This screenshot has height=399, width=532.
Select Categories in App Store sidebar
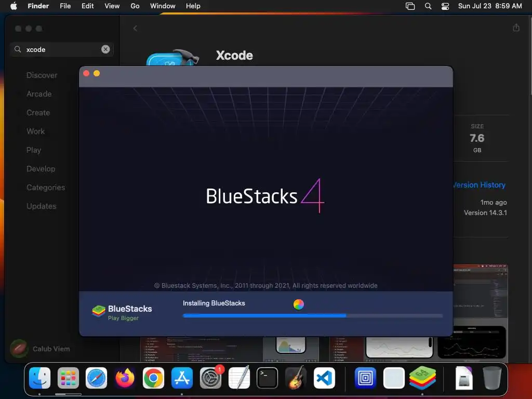click(x=46, y=187)
